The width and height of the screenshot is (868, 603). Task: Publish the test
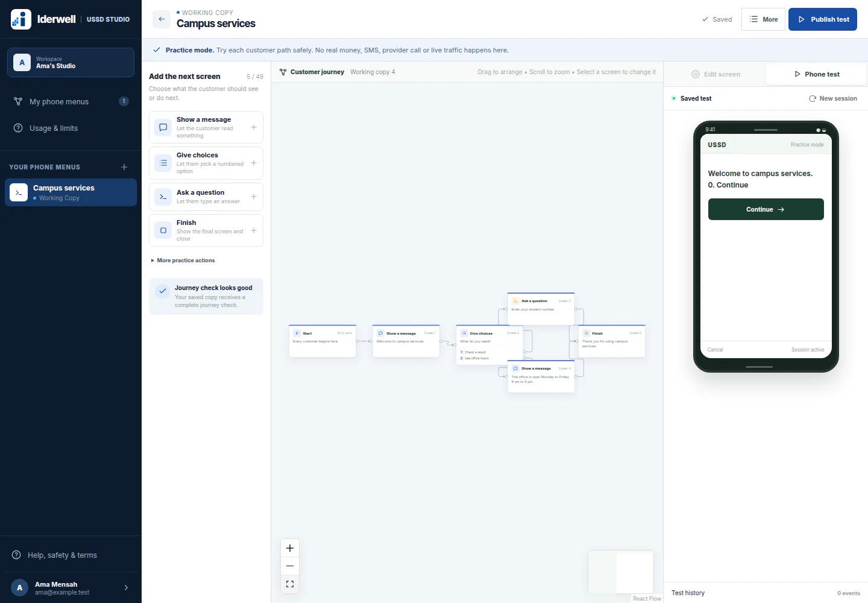coord(823,19)
